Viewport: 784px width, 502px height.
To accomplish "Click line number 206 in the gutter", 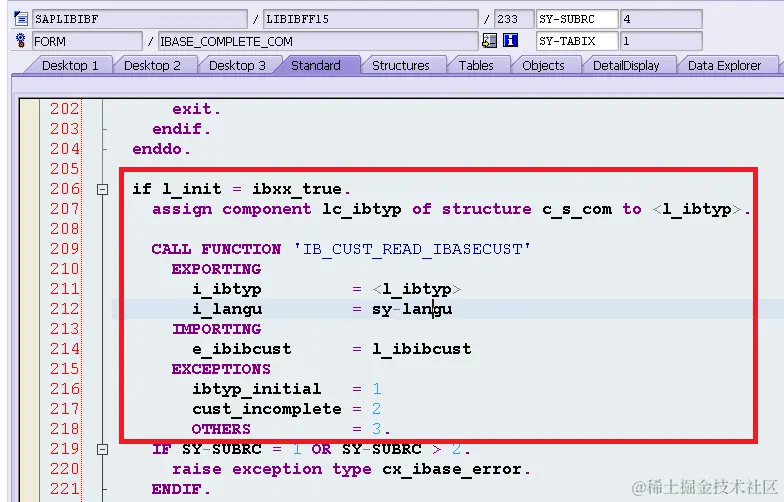I will pos(64,189).
